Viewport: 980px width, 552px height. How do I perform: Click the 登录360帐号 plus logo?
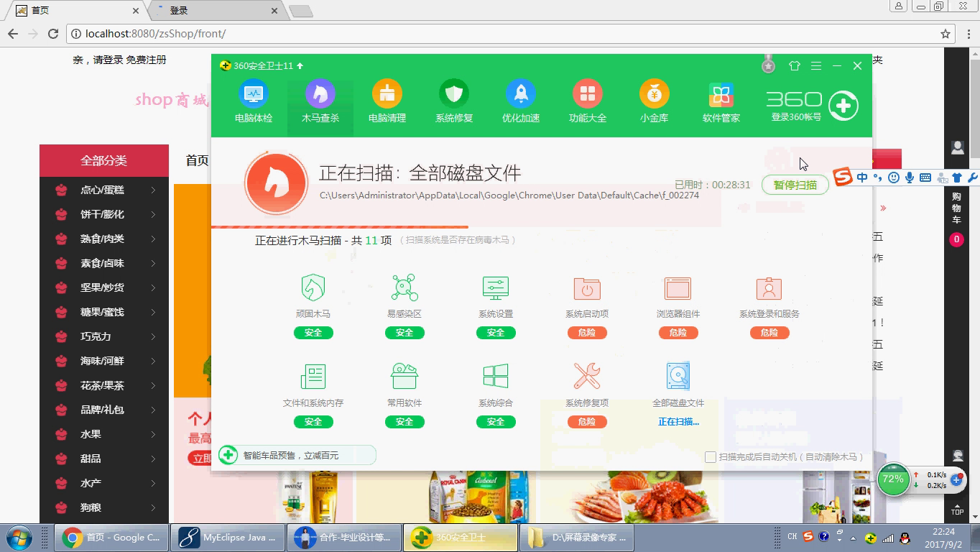(843, 106)
